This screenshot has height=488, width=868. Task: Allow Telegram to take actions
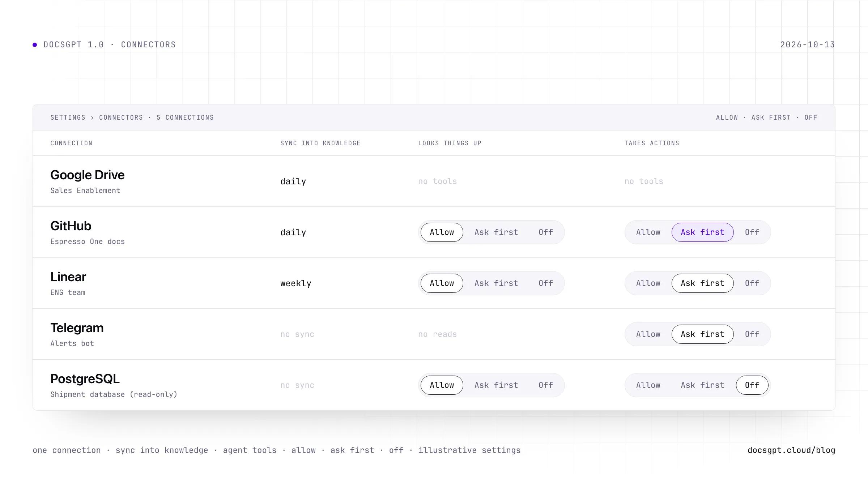pyautogui.click(x=648, y=334)
